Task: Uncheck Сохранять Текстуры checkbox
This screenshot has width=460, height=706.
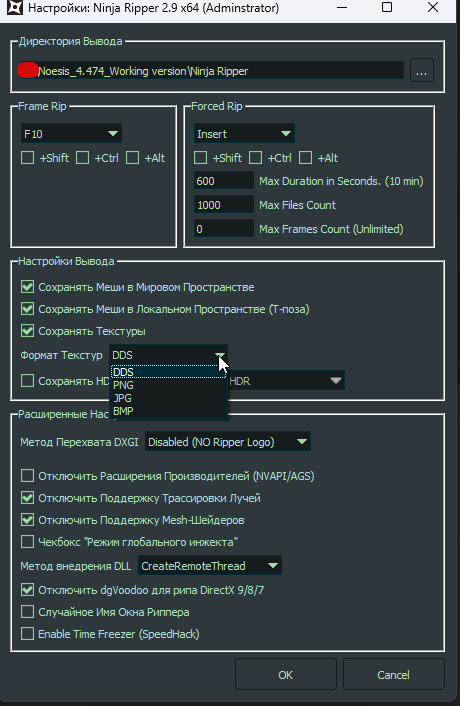Action: pyautogui.click(x=27, y=331)
